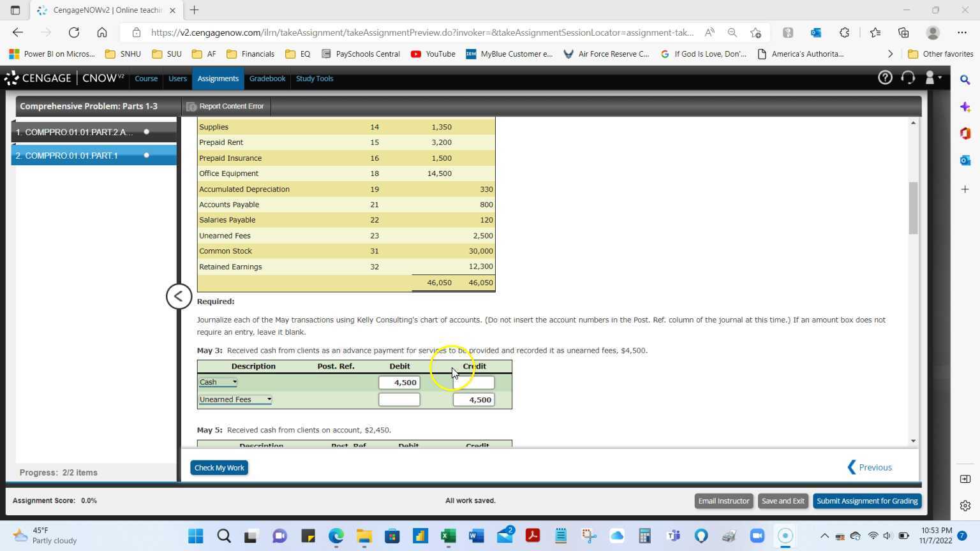Open the tab actions menu icon
This screenshot has height=551, width=980.
[15, 10]
